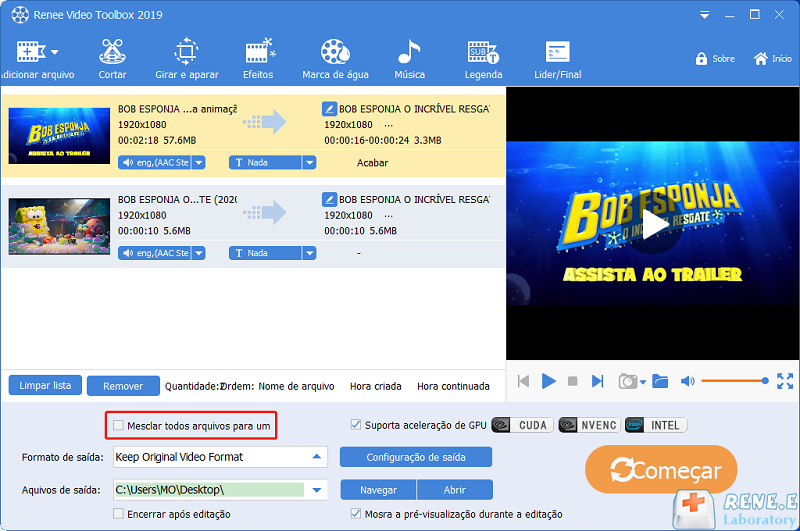Viewport: 800px width, 531px height.
Task: Open the Girar e aparar tool
Action: coord(187,60)
